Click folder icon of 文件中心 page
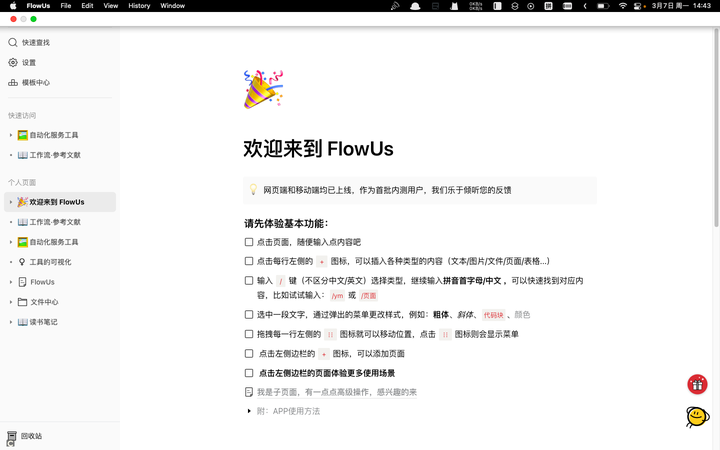 coord(22,302)
